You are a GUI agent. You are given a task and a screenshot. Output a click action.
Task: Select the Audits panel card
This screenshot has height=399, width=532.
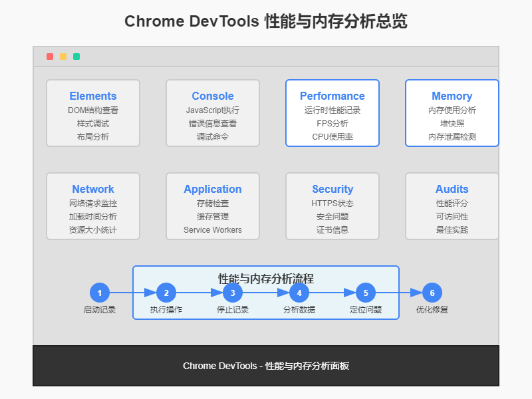(452, 206)
